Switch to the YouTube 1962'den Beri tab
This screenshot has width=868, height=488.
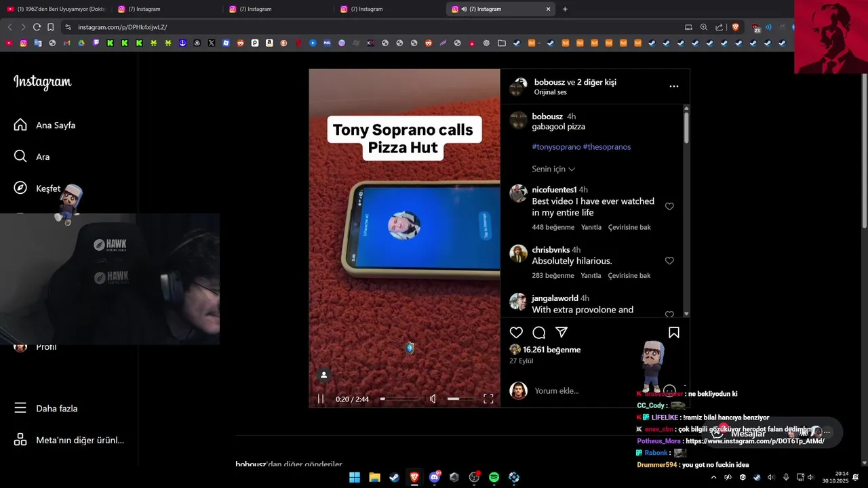pyautogui.click(x=56, y=9)
